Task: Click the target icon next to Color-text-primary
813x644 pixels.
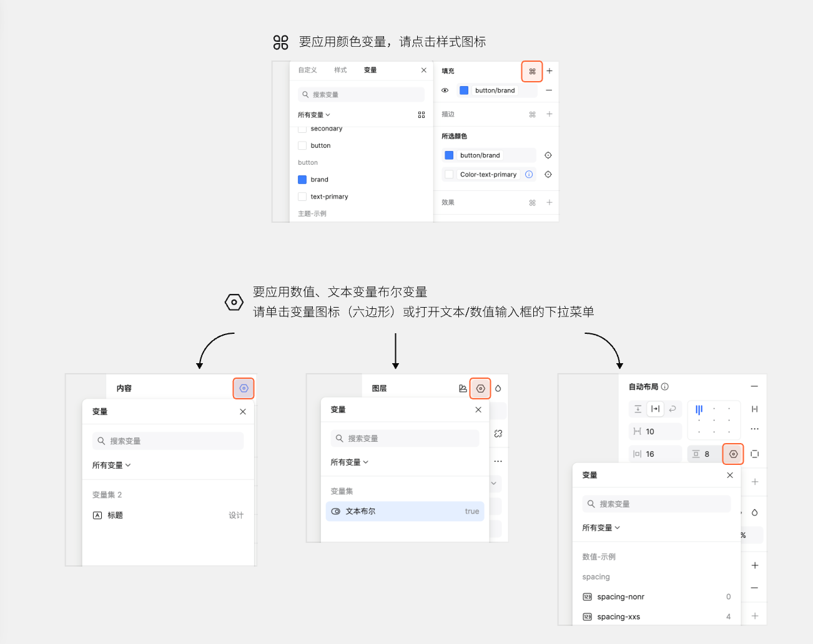Action: (548, 175)
